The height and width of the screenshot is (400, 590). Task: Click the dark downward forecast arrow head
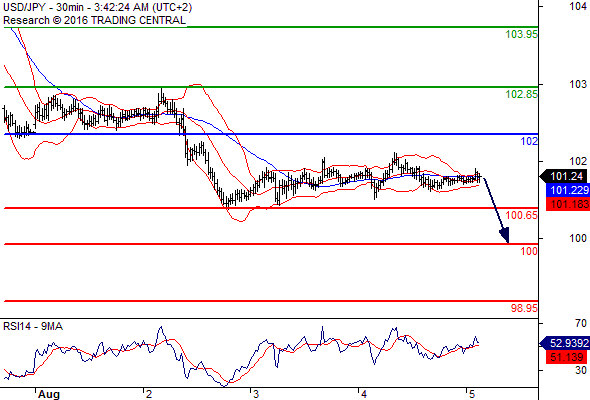coord(505,235)
